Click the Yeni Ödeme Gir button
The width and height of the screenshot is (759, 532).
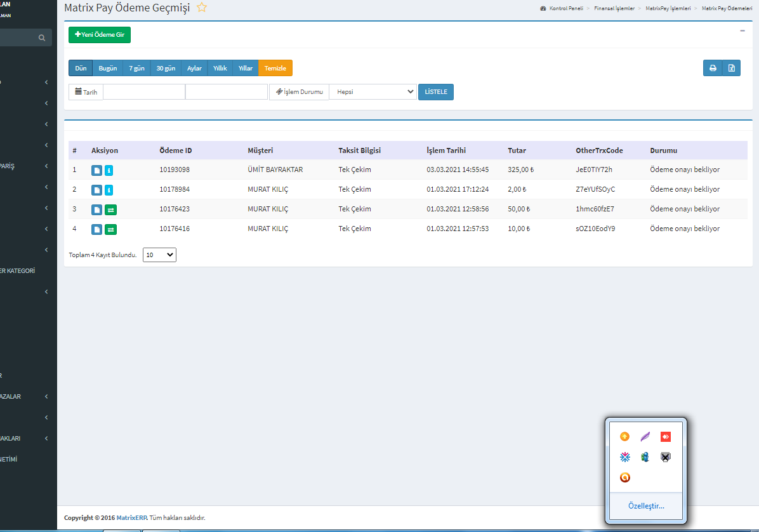(100, 35)
